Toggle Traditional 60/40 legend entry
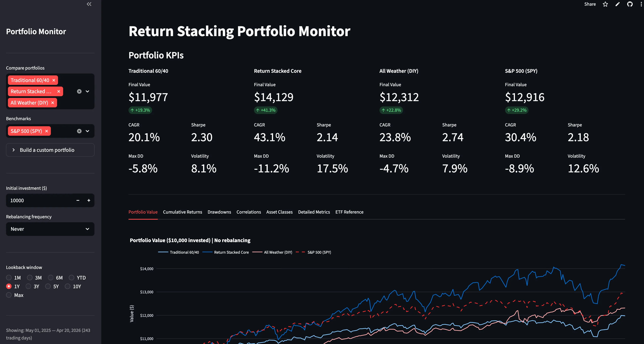Screen dimensions: 644x344 (179, 252)
